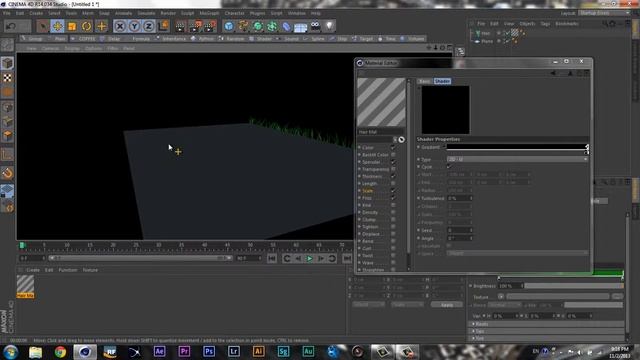
Task: Open the cube primitive object icon
Action: coord(229,27)
